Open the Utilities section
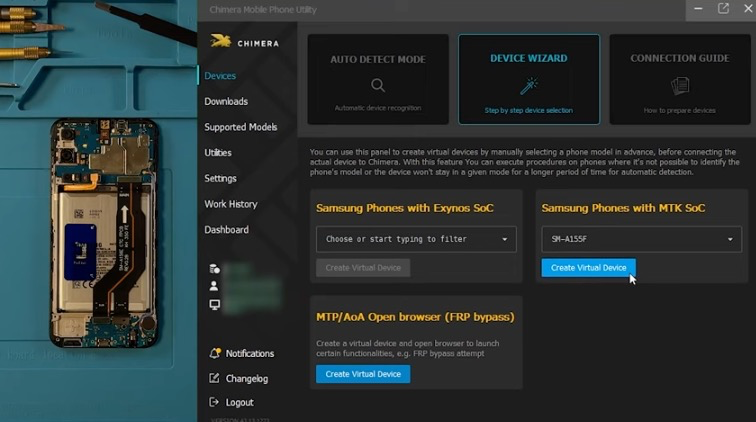This screenshot has width=756, height=422. pyautogui.click(x=218, y=152)
